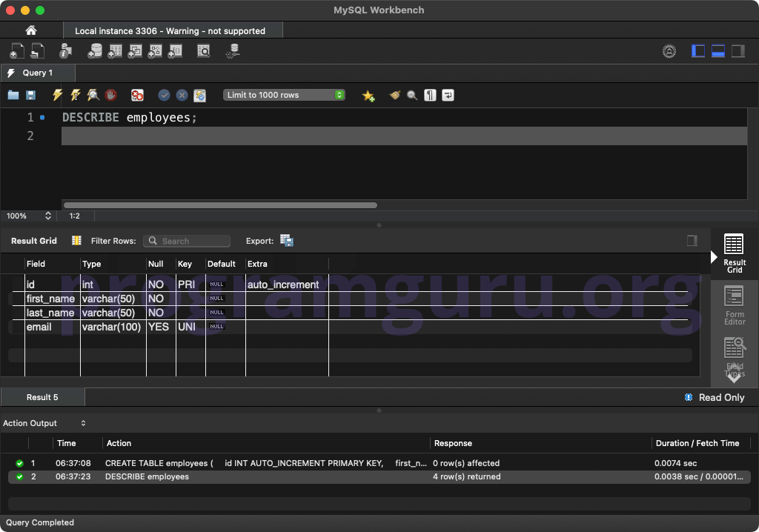This screenshot has height=532, width=759.
Task: Open the schema inspector icon
Action: pyautogui.click(x=65, y=51)
